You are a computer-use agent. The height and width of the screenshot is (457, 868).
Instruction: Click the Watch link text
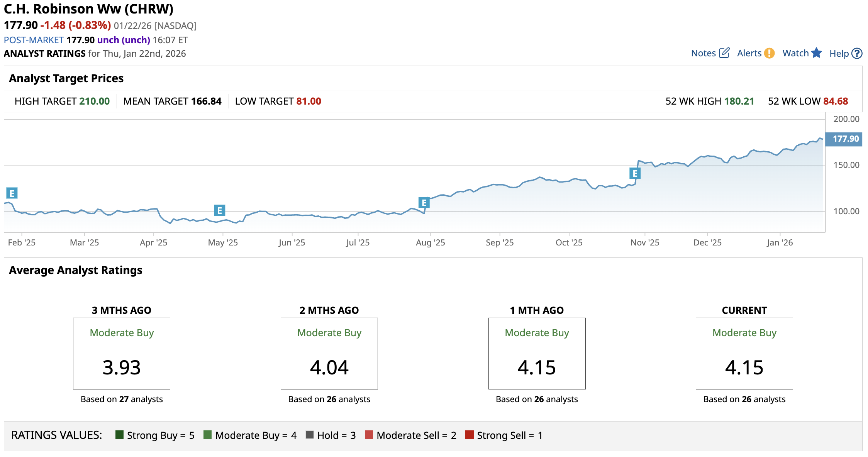pyautogui.click(x=795, y=53)
